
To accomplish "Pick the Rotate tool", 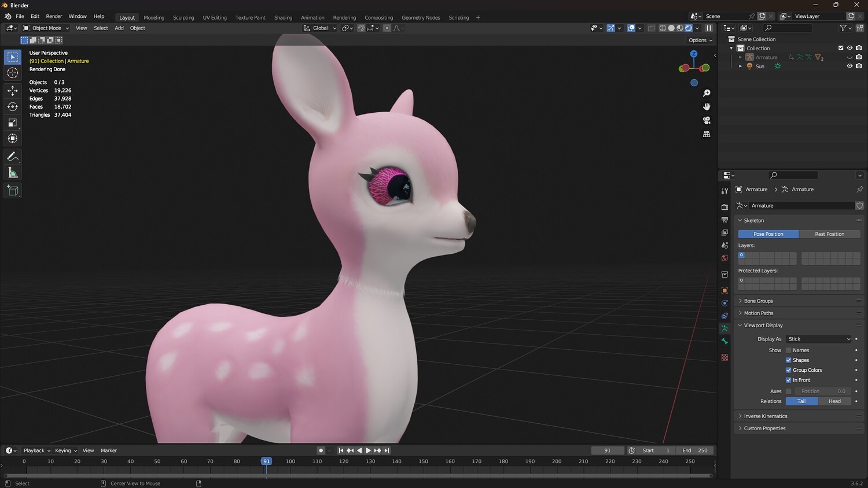I will click(13, 106).
